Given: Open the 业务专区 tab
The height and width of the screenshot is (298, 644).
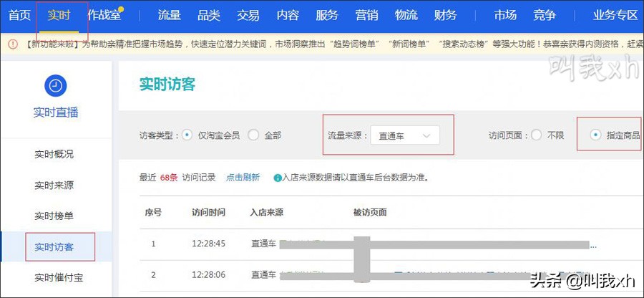Looking at the screenshot, I should [615, 16].
